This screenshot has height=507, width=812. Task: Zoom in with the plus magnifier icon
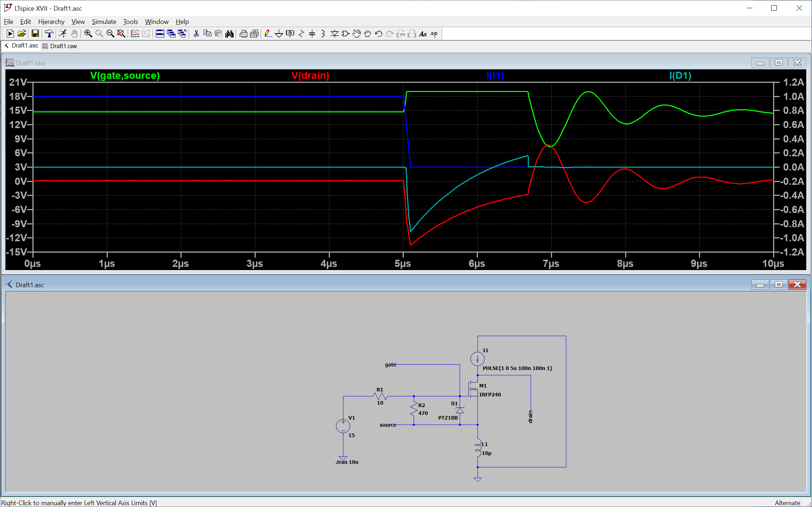point(88,34)
